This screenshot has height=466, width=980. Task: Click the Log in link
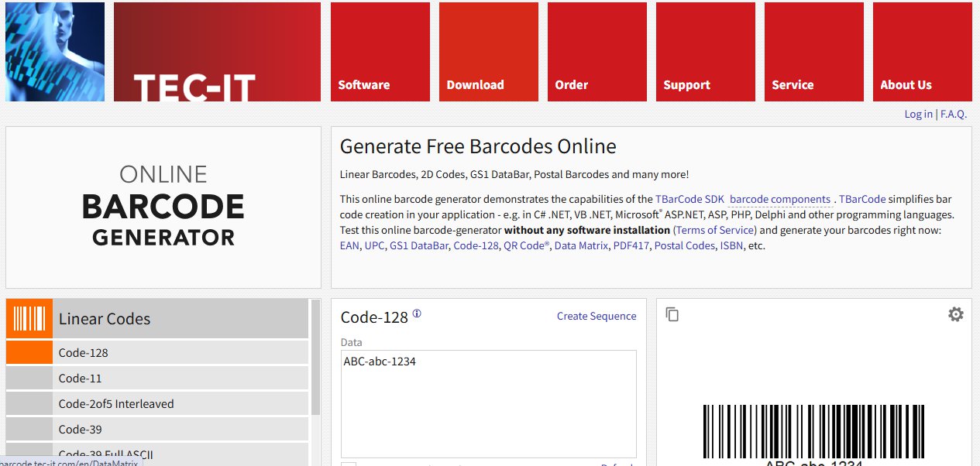click(918, 113)
